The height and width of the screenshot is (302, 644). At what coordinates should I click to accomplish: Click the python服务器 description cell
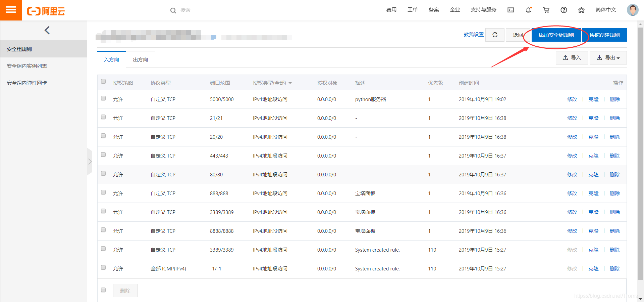[371, 99]
